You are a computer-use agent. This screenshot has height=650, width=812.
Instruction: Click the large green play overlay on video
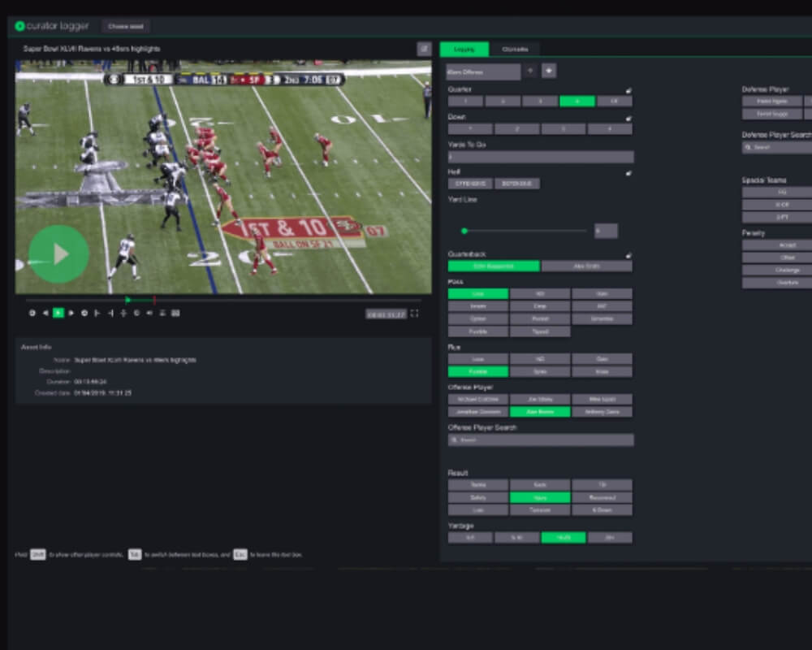(58, 254)
